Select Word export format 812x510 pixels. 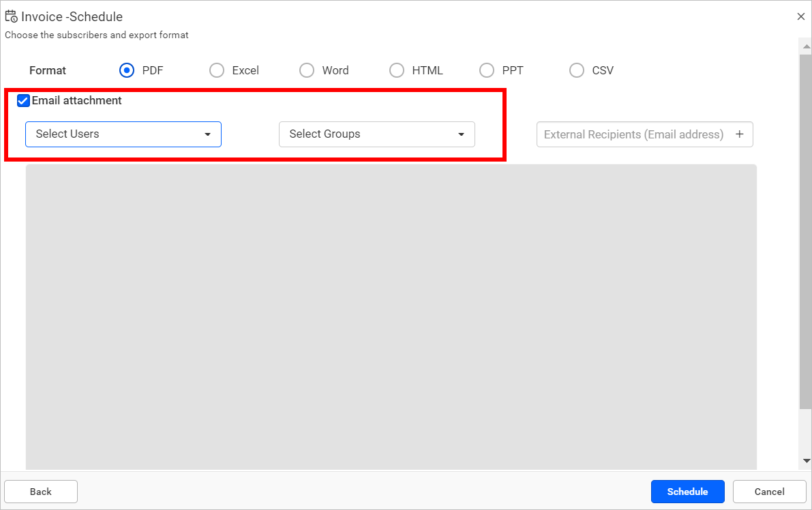tap(307, 70)
